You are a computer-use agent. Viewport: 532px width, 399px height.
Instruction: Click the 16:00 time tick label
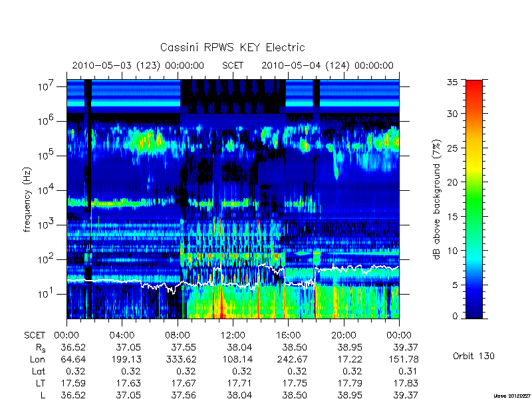[288, 336]
